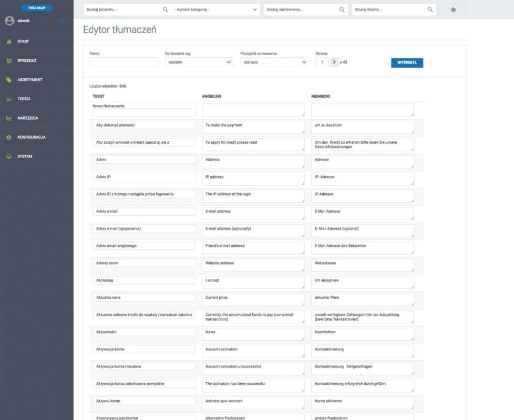This screenshot has width=514, height=420.
Task: Click the START menu label
Action: (23, 41)
